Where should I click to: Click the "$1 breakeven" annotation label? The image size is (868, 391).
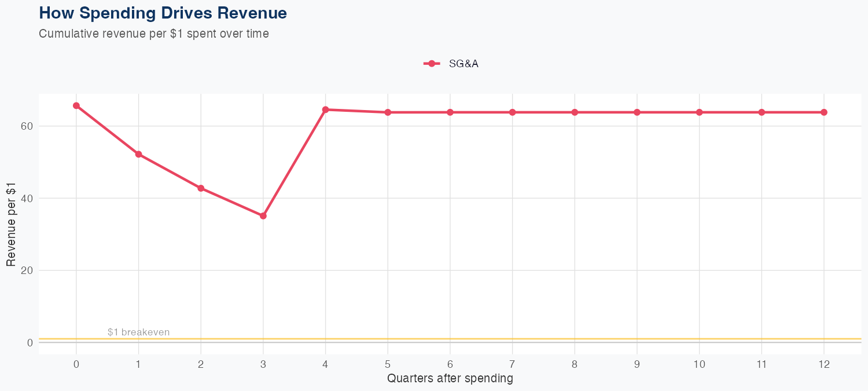(139, 332)
